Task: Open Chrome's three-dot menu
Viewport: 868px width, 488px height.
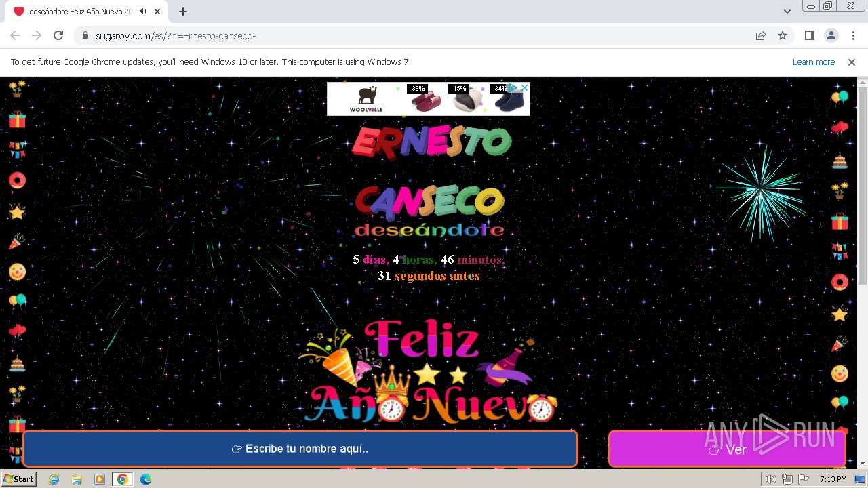Action: 852,35
